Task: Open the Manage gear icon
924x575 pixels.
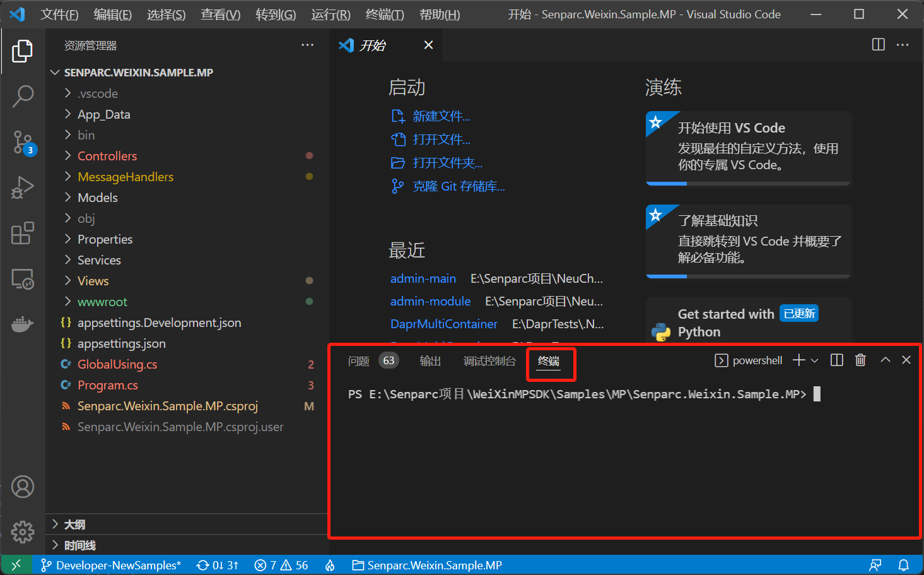Action: coord(23,532)
